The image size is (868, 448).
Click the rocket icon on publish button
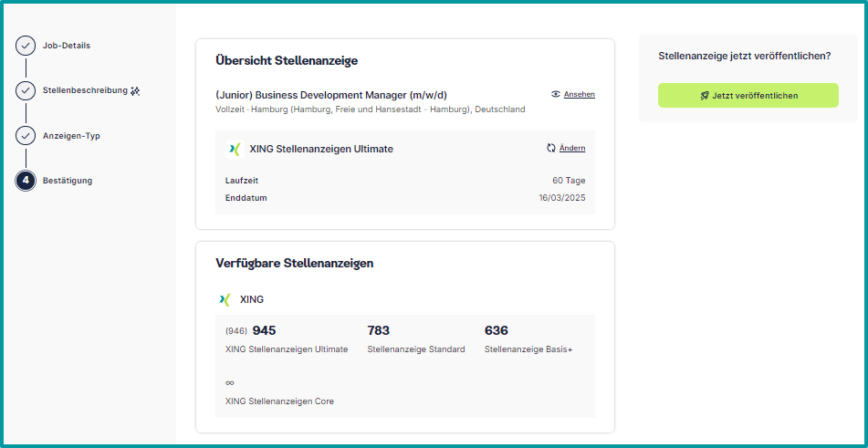coord(704,96)
